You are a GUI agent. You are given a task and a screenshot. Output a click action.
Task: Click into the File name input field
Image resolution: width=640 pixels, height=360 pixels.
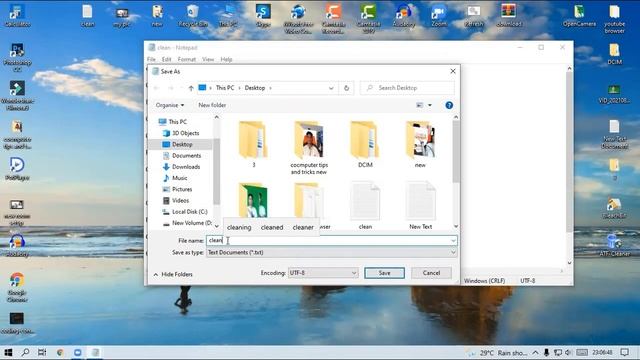pyautogui.click(x=331, y=240)
